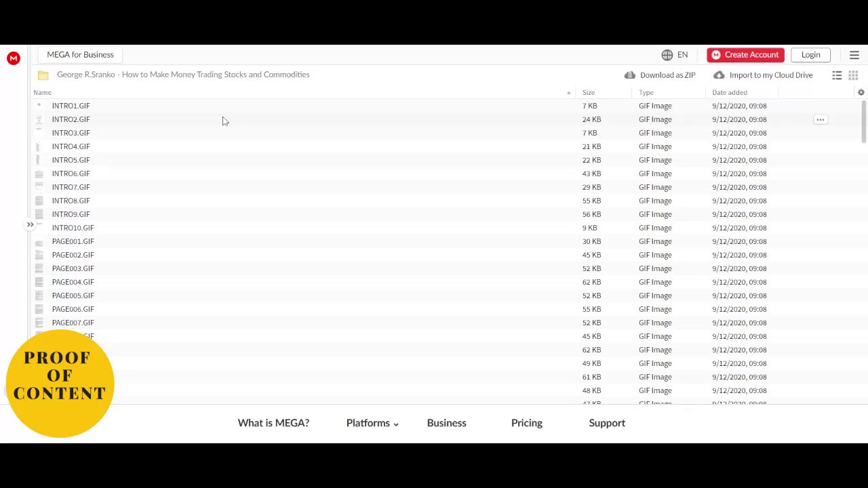Click the Download as ZIP cloud icon
The image size is (868, 488).
tap(630, 75)
